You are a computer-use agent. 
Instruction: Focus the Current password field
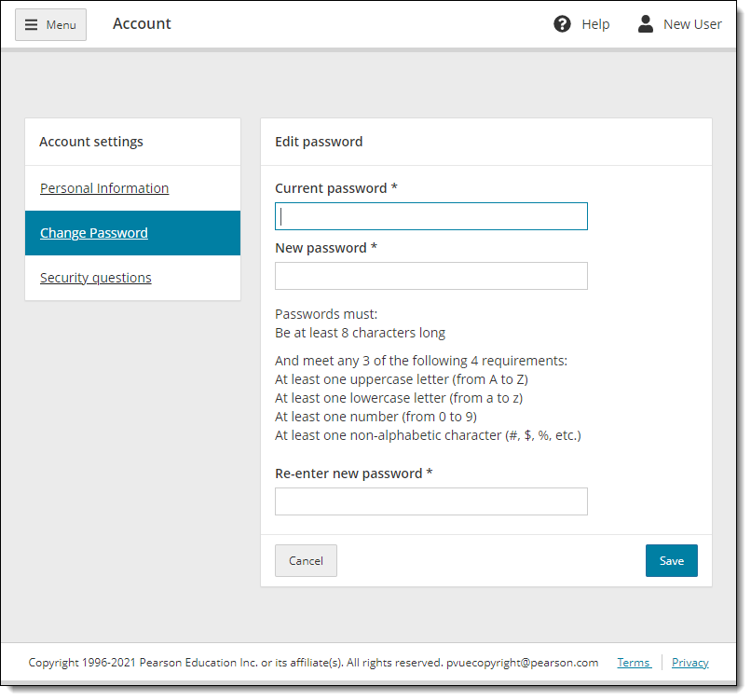pos(431,216)
